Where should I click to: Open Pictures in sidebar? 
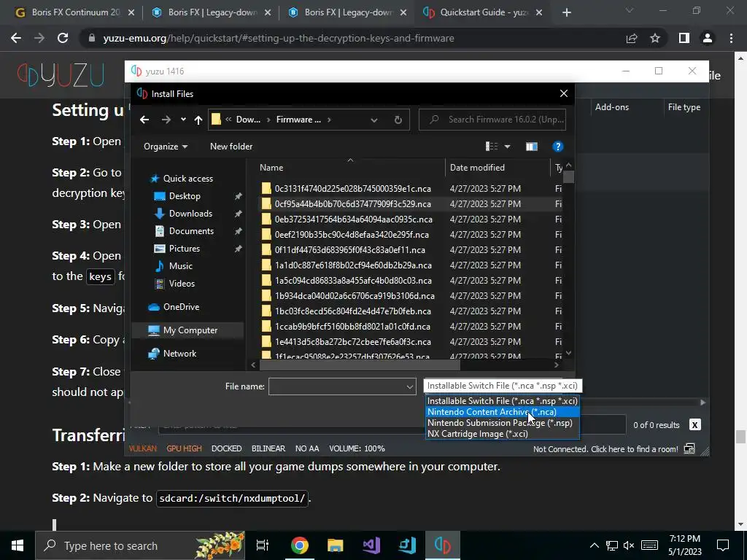pos(184,249)
